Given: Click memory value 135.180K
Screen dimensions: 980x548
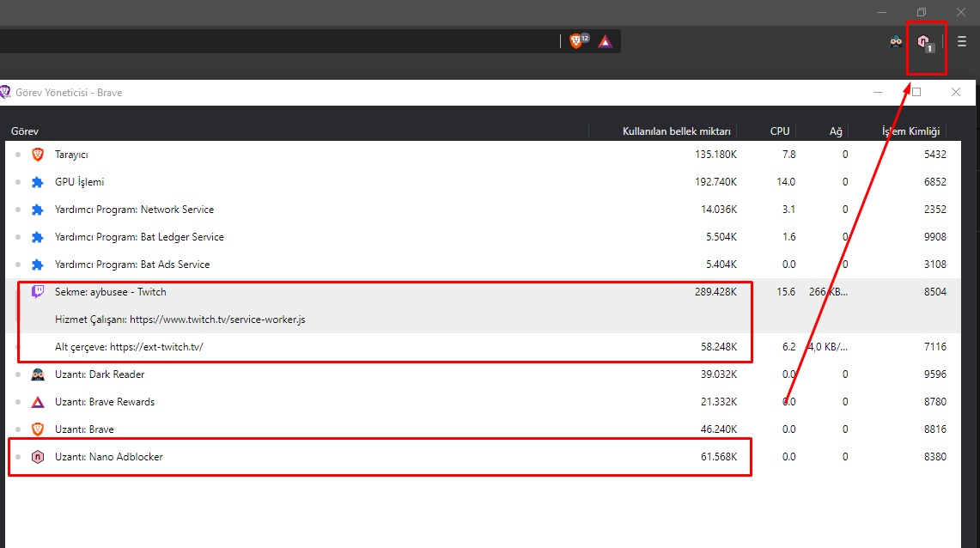Looking at the screenshot, I should pos(715,155).
